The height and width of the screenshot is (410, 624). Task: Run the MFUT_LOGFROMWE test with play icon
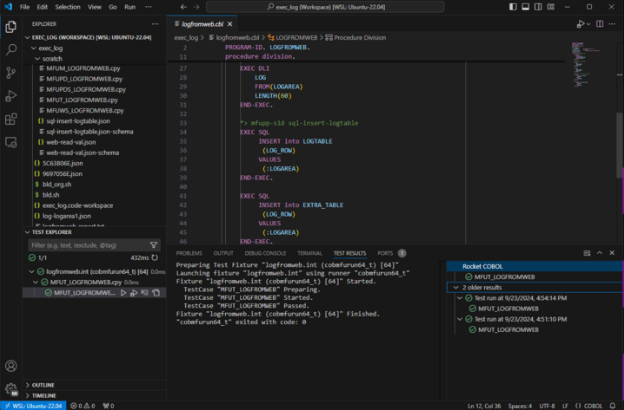click(x=123, y=293)
